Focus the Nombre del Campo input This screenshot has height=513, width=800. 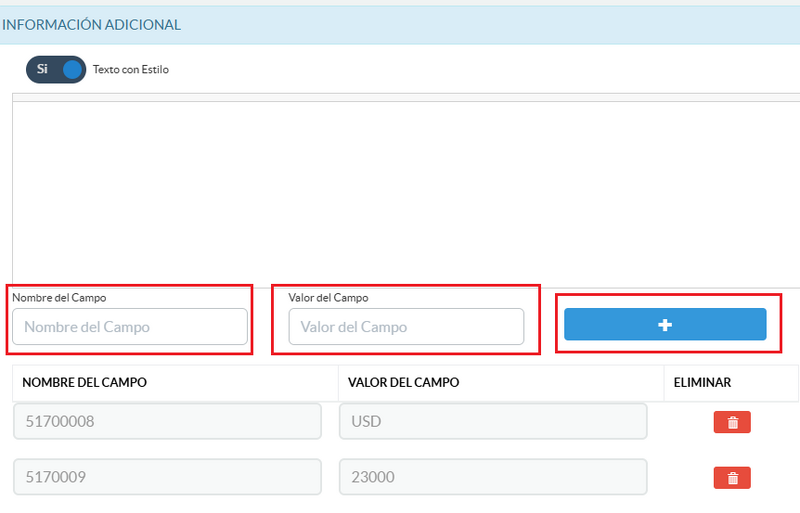coord(130,327)
